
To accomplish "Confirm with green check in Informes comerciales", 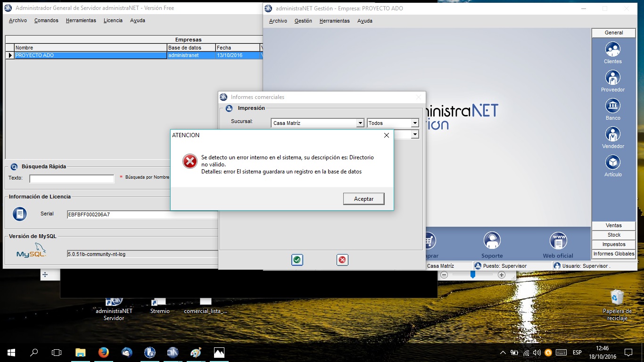I will (x=297, y=260).
